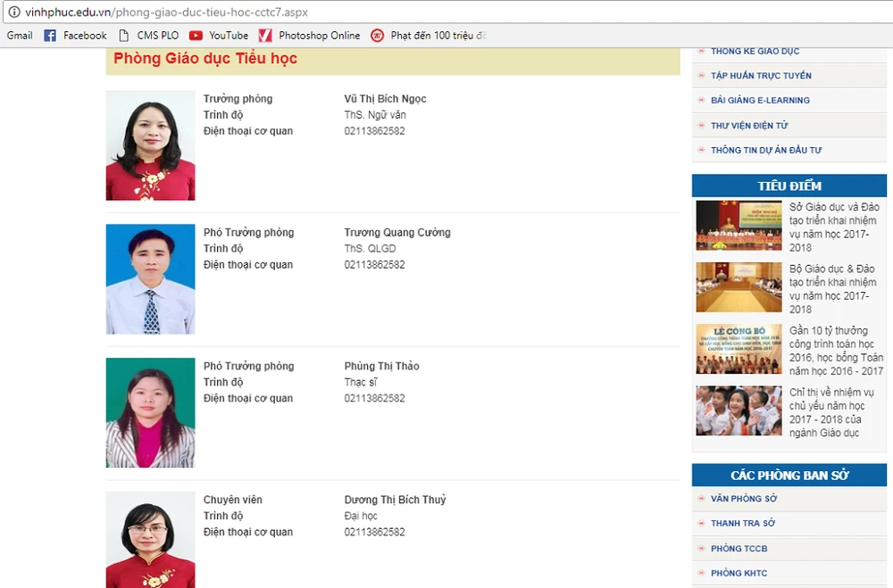This screenshot has width=893, height=588.
Task: Open Văn phòng Sở department link
Action: tap(744, 499)
